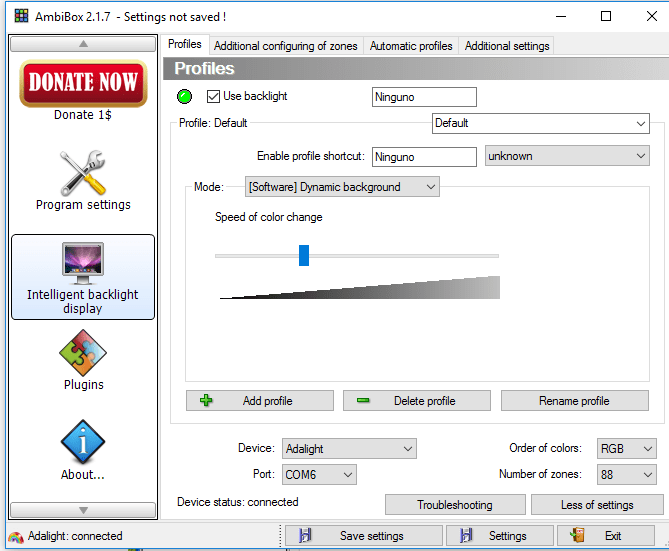This screenshot has width=669, height=551.
Task: Click the AmbiBox title bar app icon
Action: [21, 16]
